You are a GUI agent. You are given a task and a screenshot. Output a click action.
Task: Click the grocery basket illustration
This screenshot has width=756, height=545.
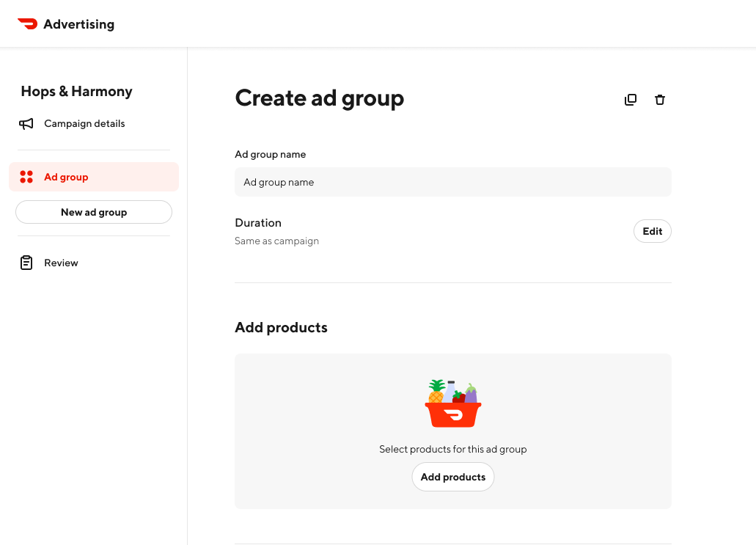pyautogui.click(x=452, y=403)
